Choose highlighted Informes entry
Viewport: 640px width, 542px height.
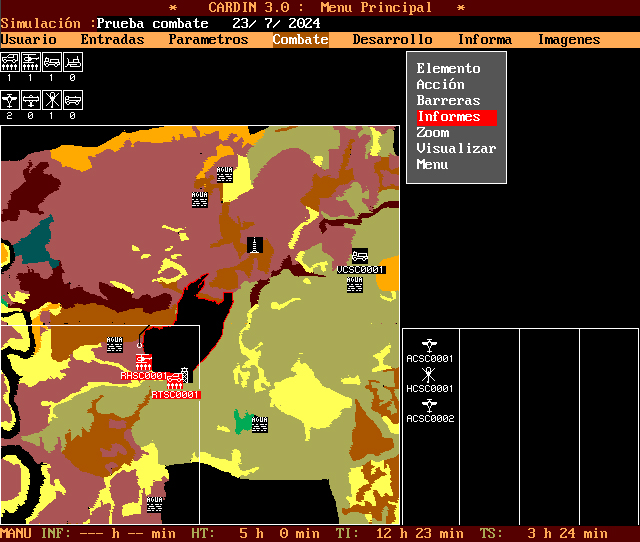(456, 117)
